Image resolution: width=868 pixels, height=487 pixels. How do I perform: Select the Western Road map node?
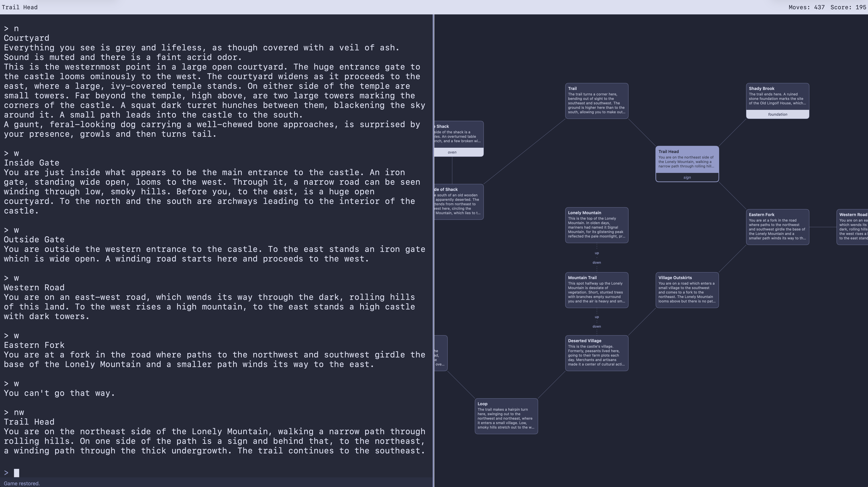coord(852,227)
